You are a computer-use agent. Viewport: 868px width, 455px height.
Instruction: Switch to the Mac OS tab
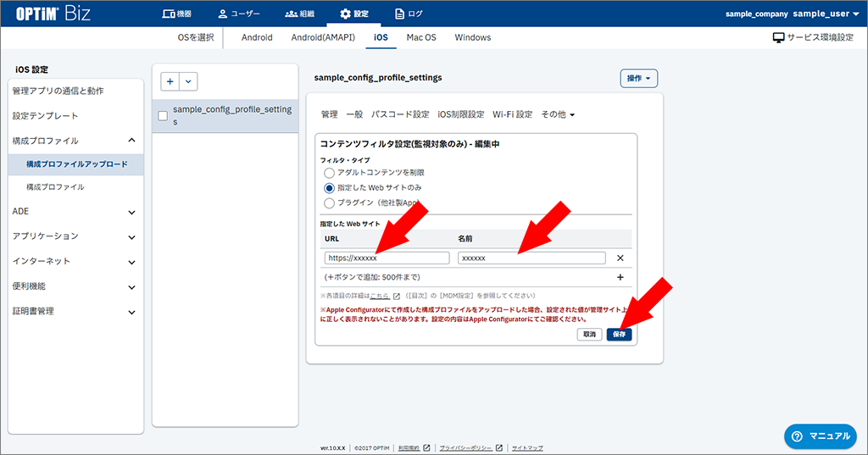[421, 37]
